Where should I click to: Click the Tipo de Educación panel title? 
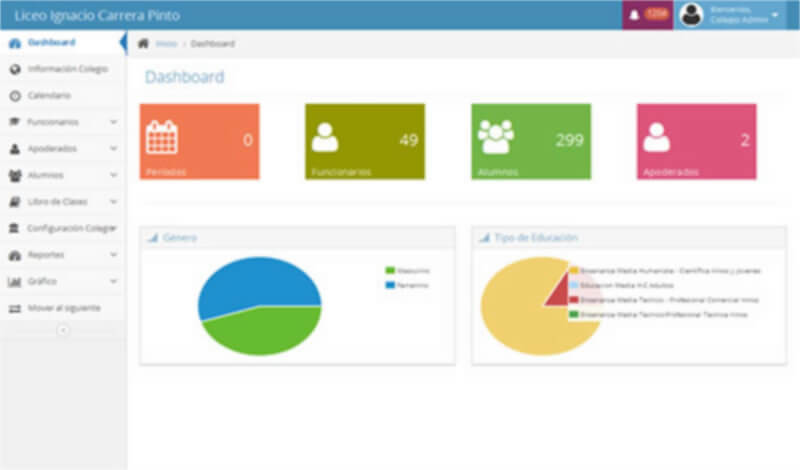(536, 238)
